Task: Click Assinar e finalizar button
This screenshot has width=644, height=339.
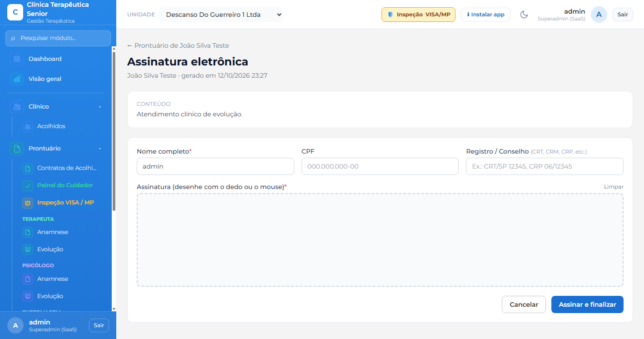Action: click(587, 304)
